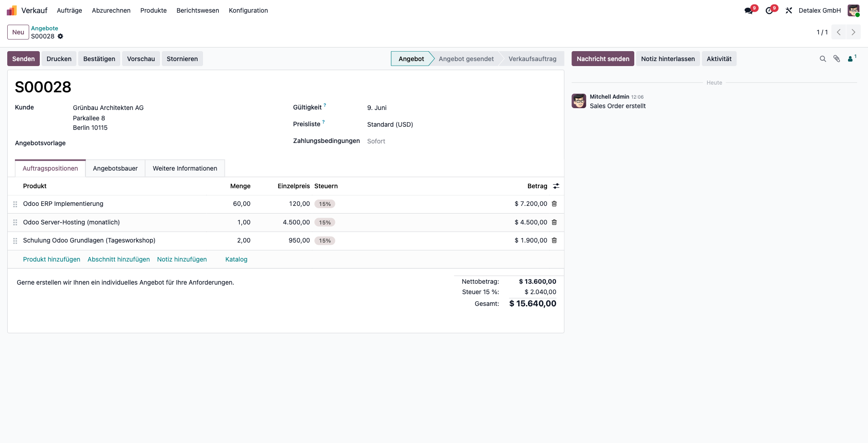
Task: Select the Verkaufsauftrag status stage
Action: click(x=532, y=59)
